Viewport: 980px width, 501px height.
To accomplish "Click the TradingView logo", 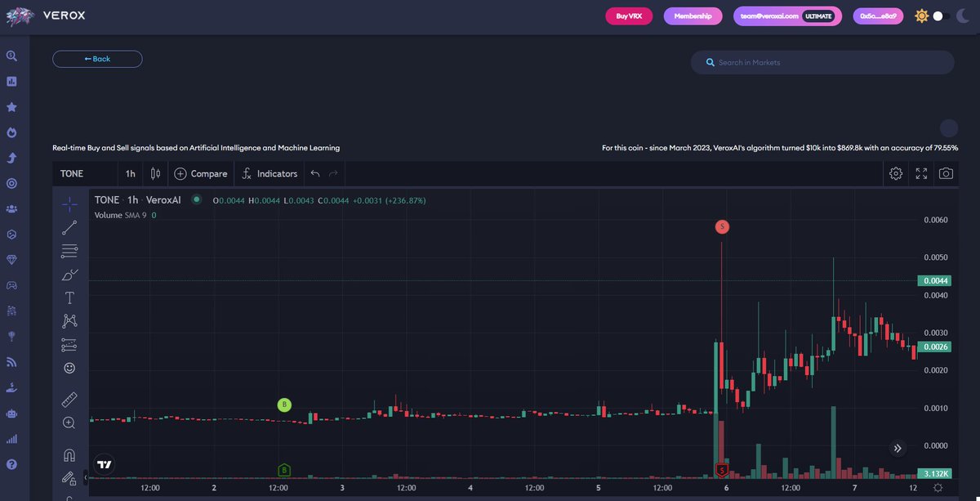I will [104, 464].
